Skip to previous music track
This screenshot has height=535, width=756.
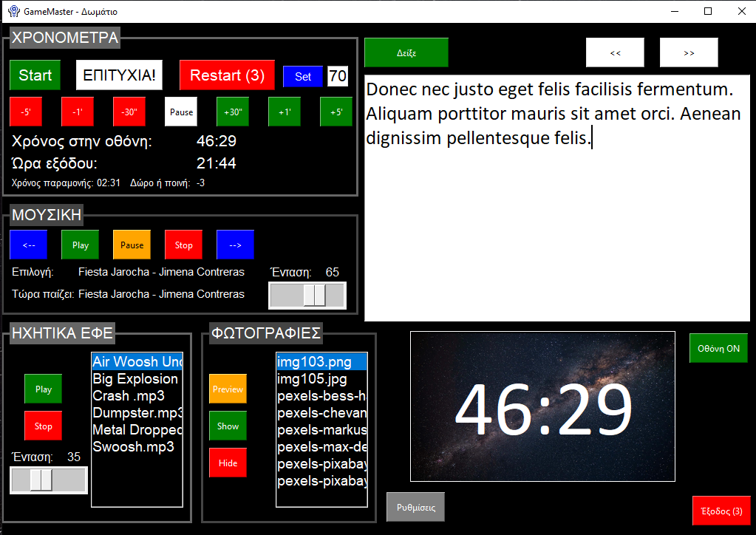[x=28, y=245]
